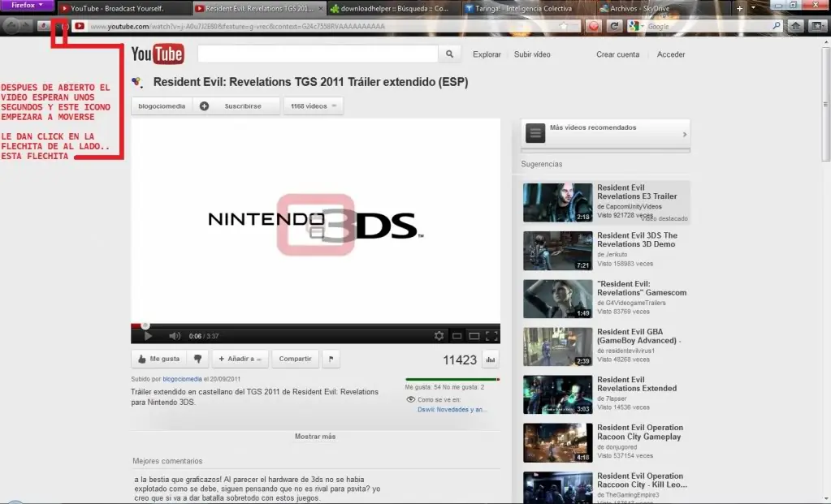Click the browser search magnifier icon

click(777, 26)
